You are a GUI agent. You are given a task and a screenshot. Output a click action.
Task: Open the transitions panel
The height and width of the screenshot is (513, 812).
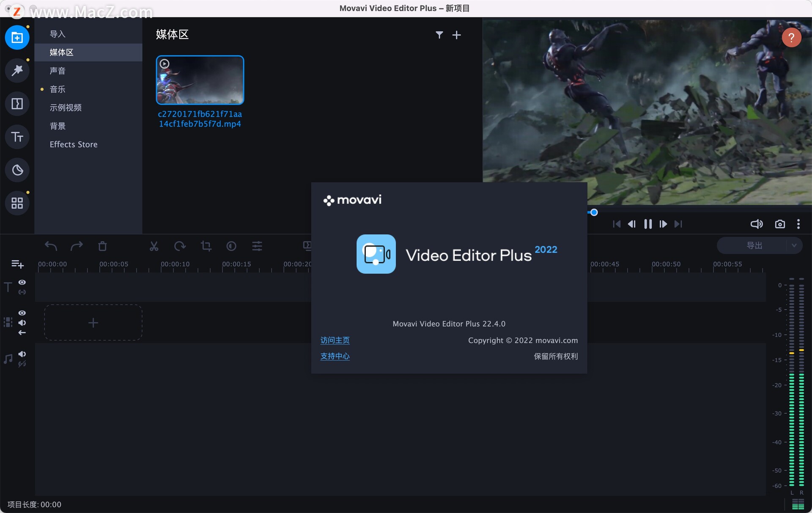click(17, 104)
